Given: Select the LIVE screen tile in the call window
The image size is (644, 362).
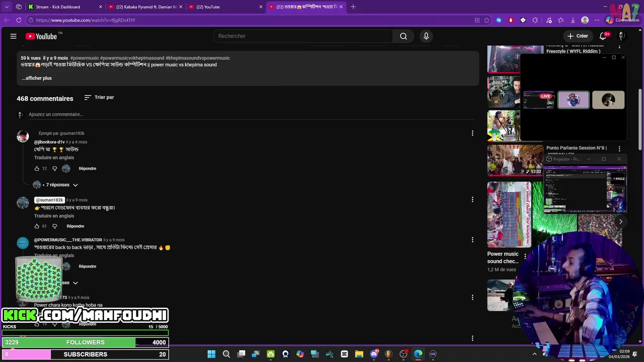Looking at the screenshot, I should (538, 100).
